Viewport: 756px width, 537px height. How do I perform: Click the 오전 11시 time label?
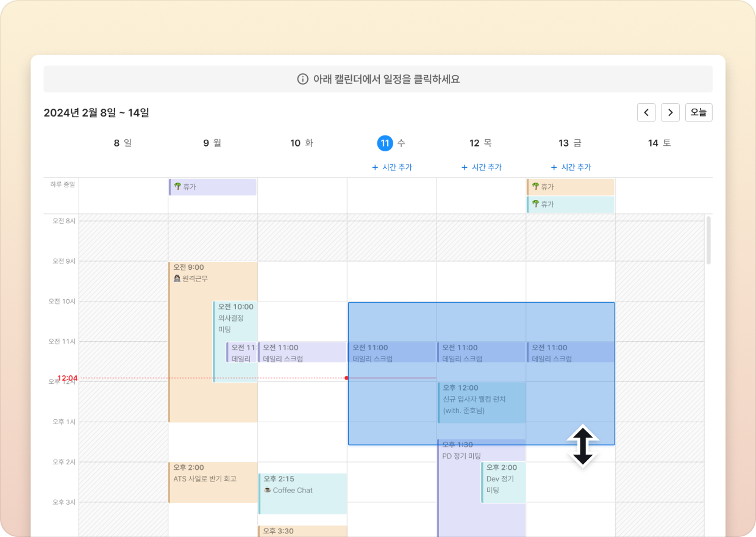pyautogui.click(x=62, y=342)
